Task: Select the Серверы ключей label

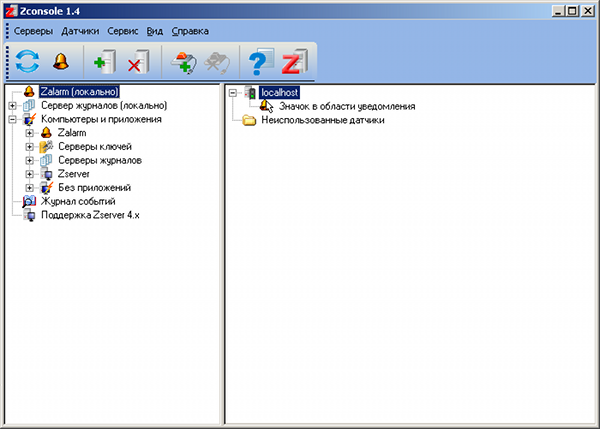Action: click(95, 147)
